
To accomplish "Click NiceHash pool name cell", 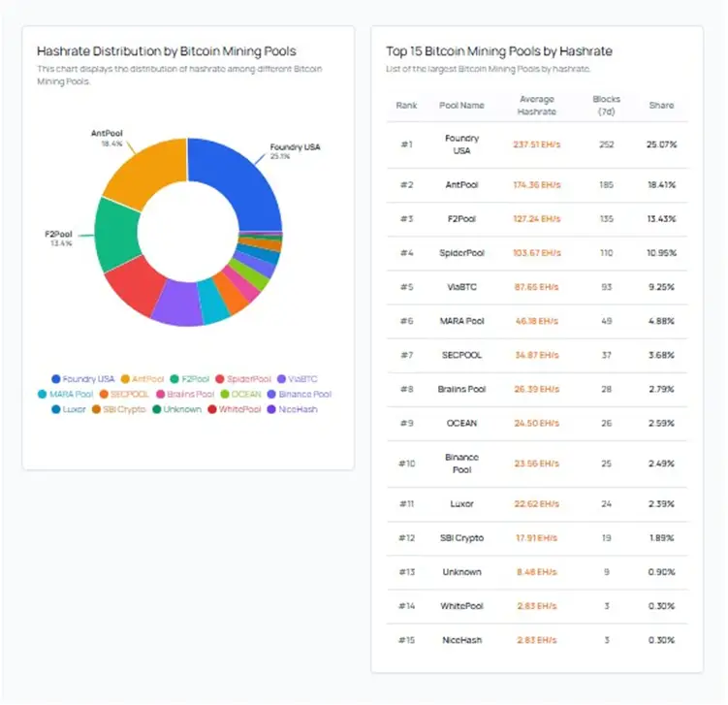I will (x=462, y=640).
